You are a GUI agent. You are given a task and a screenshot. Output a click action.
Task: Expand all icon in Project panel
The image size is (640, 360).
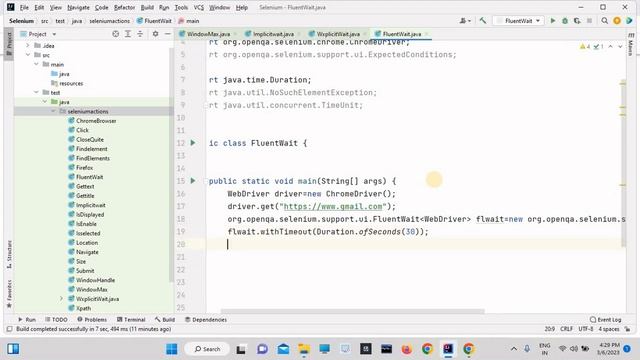click(128, 34)
